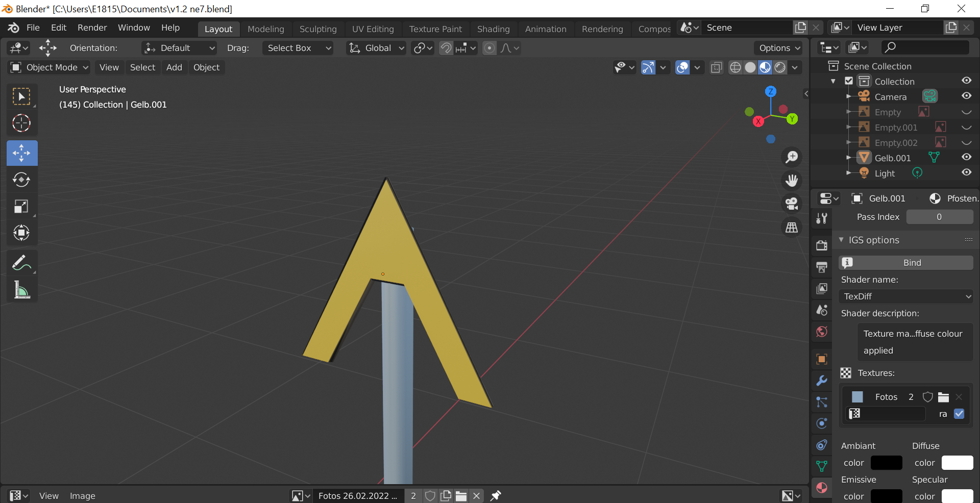Screen dimensions: 980x503
Task: Open the Modifier properties wrench tab
Action: tap(822, 381)
